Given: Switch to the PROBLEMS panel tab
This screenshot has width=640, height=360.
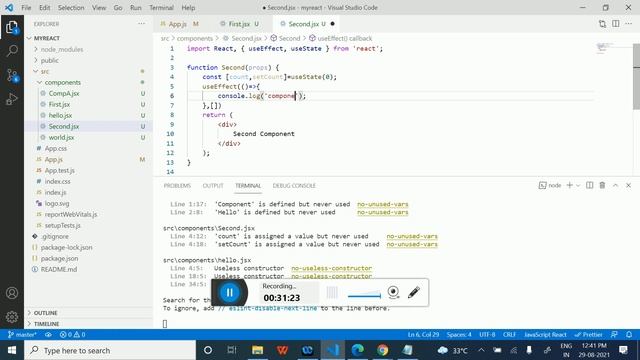Looking at the screenshot, I should pyautogui.click(x=177, y=185).
